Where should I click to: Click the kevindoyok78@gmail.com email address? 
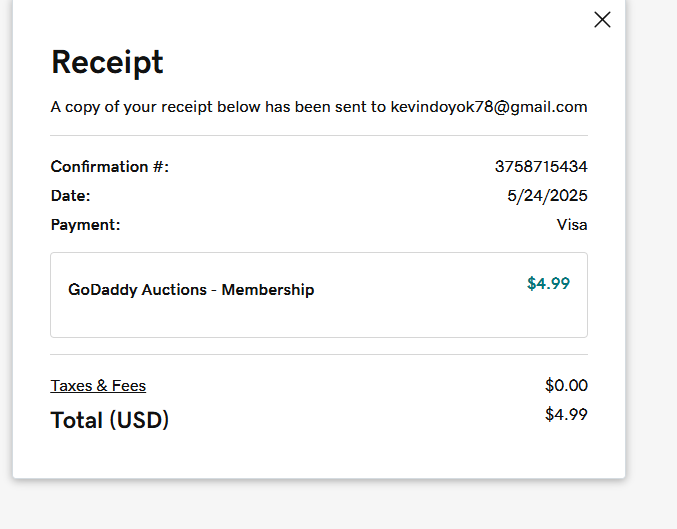(488, 107)
